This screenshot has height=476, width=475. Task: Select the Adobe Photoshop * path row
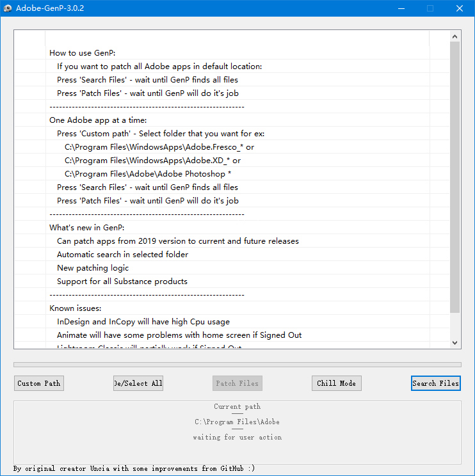tap(232, 173)
